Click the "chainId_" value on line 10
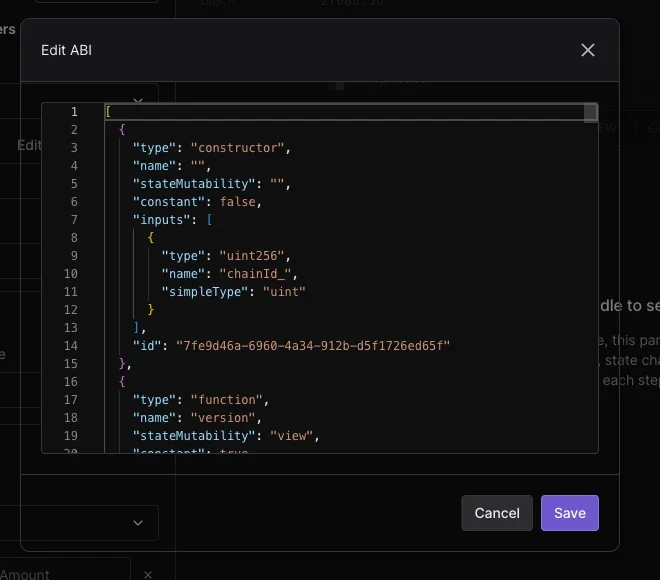 coord(255,274)
